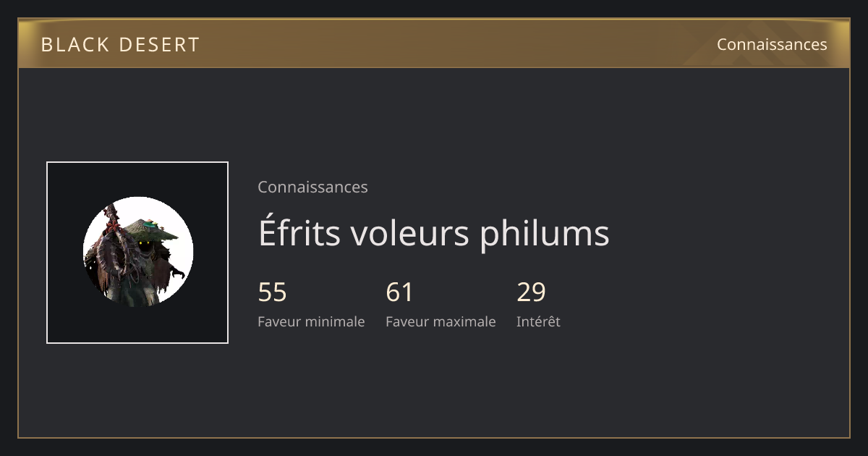Image resolution: width=868 pixels, height=456 pixels.
Task: Open the Connaissances header link
Action: pos(772,44)
